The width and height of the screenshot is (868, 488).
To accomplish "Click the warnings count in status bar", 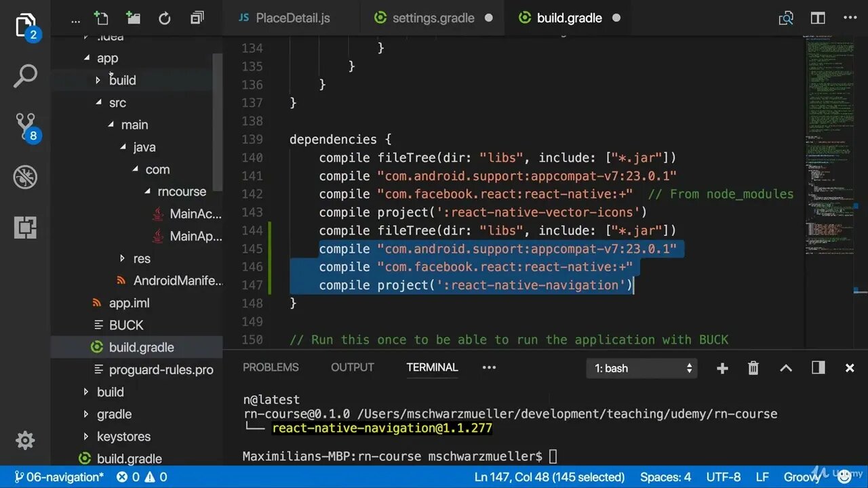I will (x=155, y=477).
